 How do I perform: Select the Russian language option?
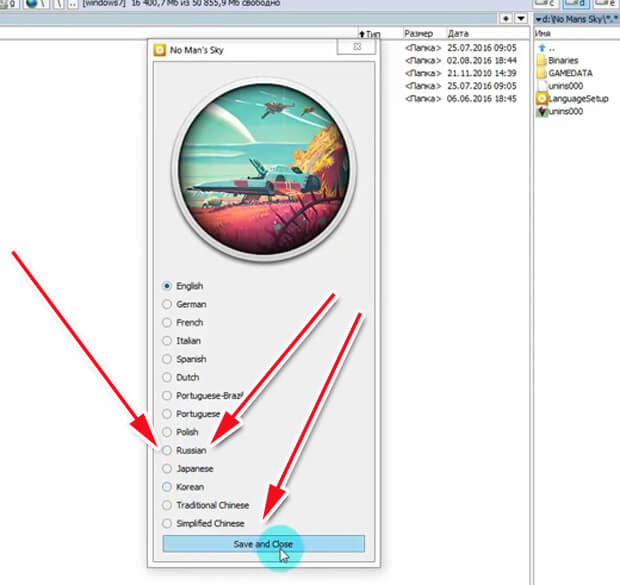pos(167,450)
